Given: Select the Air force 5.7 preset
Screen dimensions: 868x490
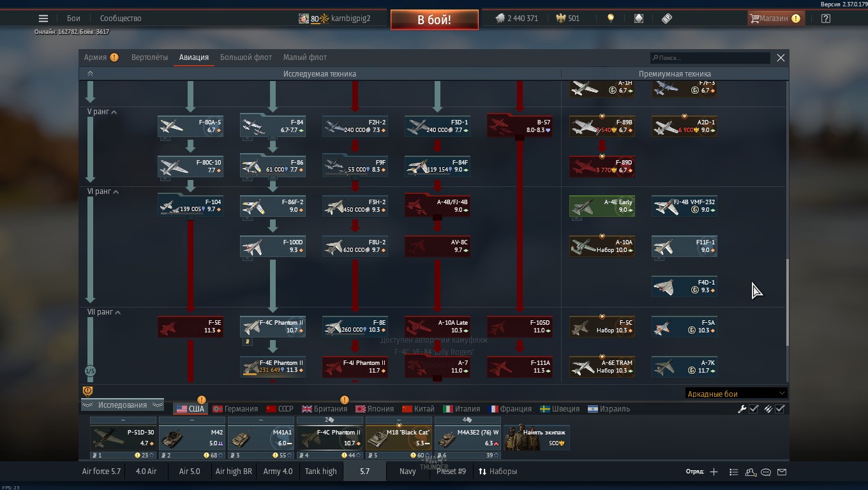Looking at the screenshot, I should [101, 471].
